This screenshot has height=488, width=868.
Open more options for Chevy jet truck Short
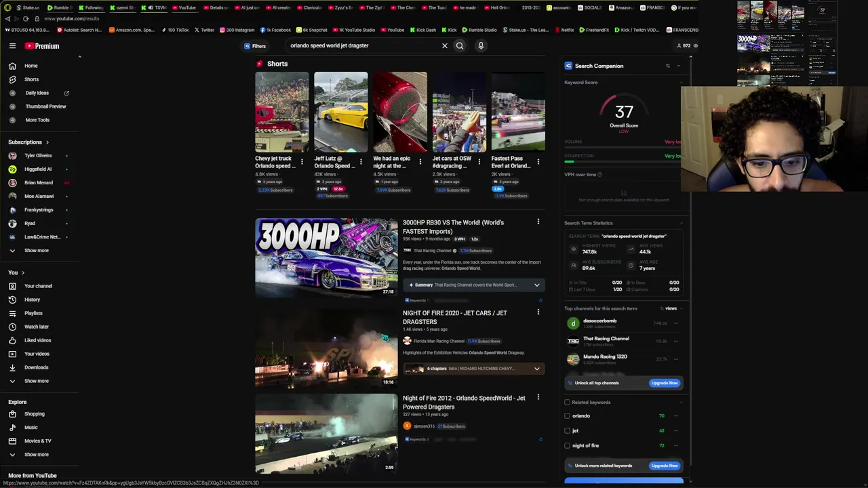pos(302,162)
